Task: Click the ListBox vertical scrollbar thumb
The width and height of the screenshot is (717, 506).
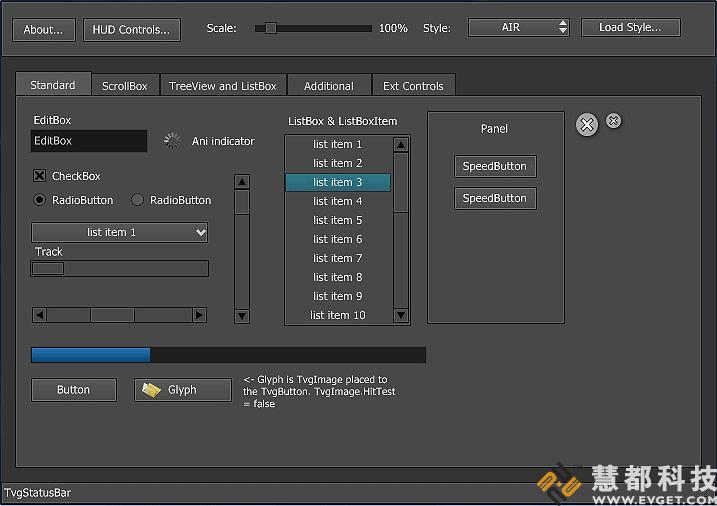Action: pos(401,183)
